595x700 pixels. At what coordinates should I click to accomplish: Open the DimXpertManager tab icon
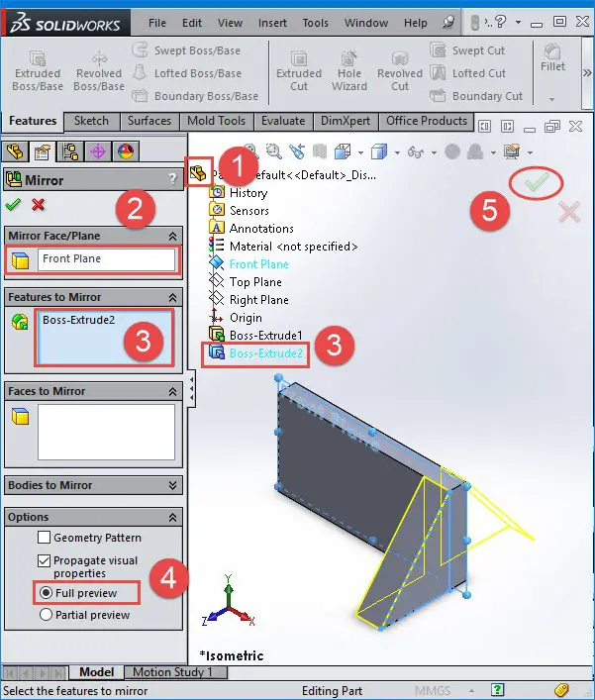click(98, 151)
